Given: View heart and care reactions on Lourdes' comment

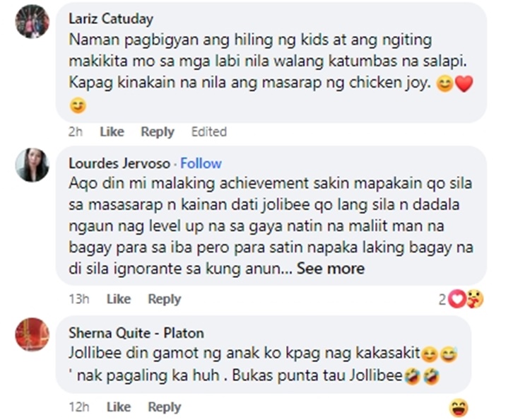Looking at the screenshot, I should point(466,300).
